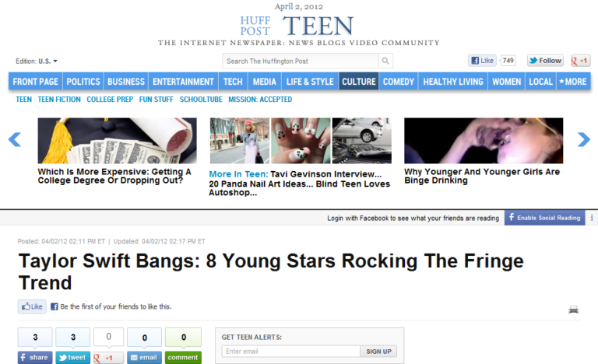Click the Google +1 button in header

pyautogui.click(x=580, y=61)
